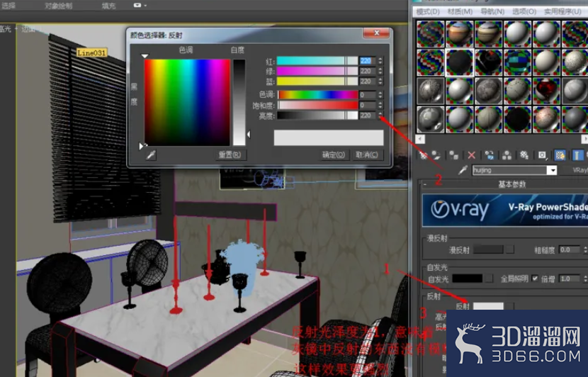Click the map button next to 反射 swatch
The height and width of the screenshot is (377, 588).
point(509,306)
